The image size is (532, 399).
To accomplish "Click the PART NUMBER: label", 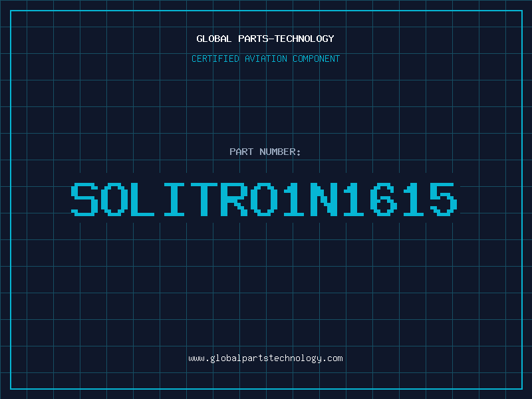I will (x=265, y=152).
